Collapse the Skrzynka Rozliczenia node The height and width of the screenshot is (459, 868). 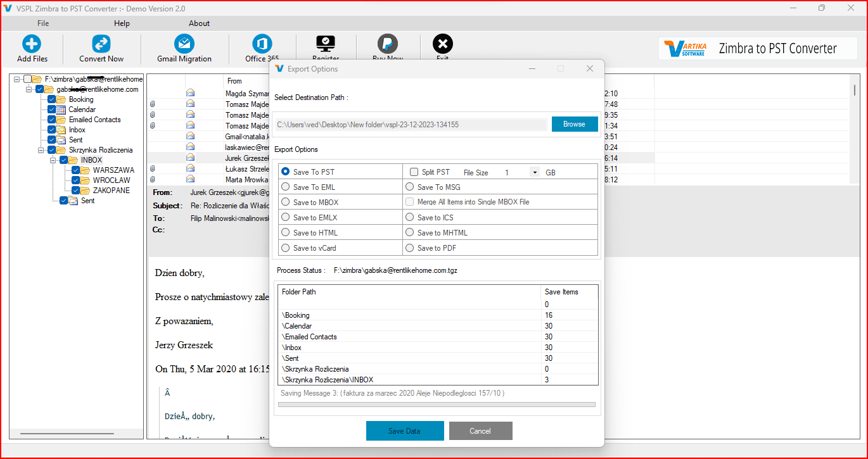[42, 150]
